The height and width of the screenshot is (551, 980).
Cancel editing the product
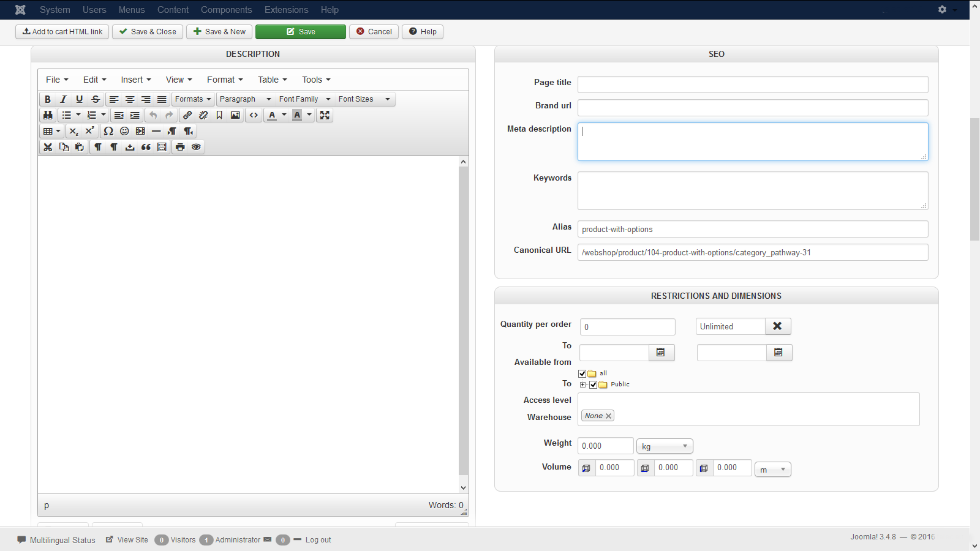[x=374, y=32]
